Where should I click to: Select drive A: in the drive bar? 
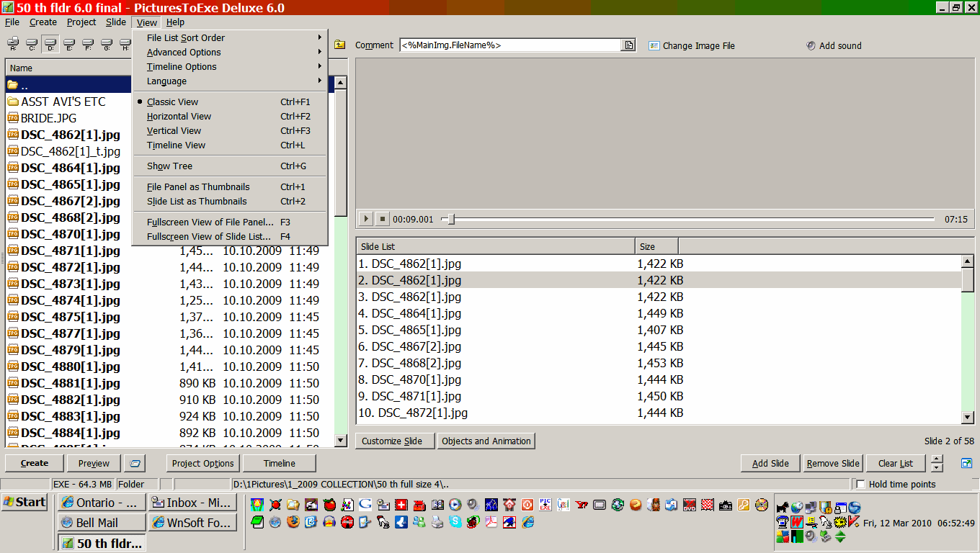click(x=13, y=45)
